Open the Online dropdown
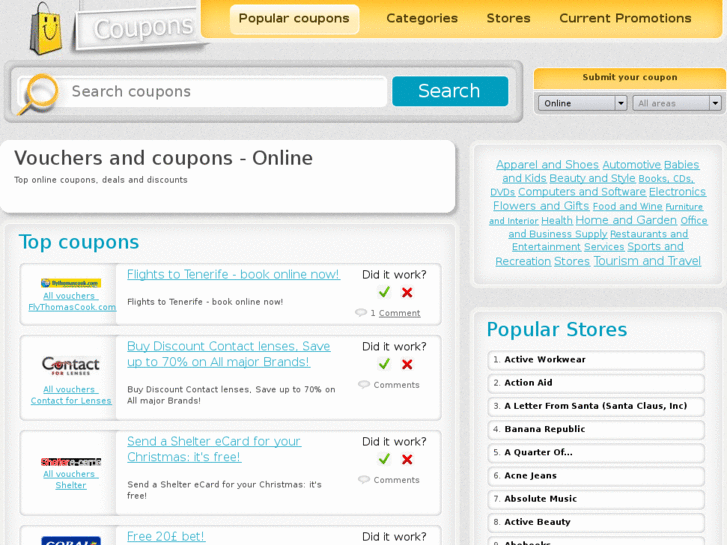 [x=582, y=103]
